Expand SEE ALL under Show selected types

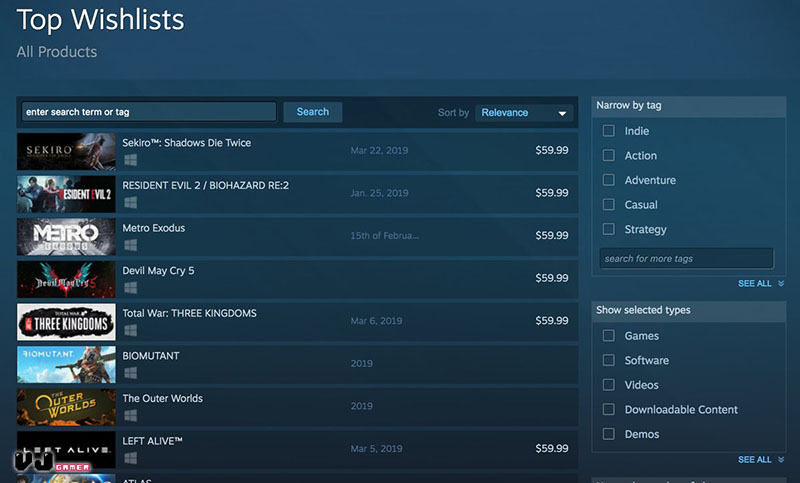point(761,460)
